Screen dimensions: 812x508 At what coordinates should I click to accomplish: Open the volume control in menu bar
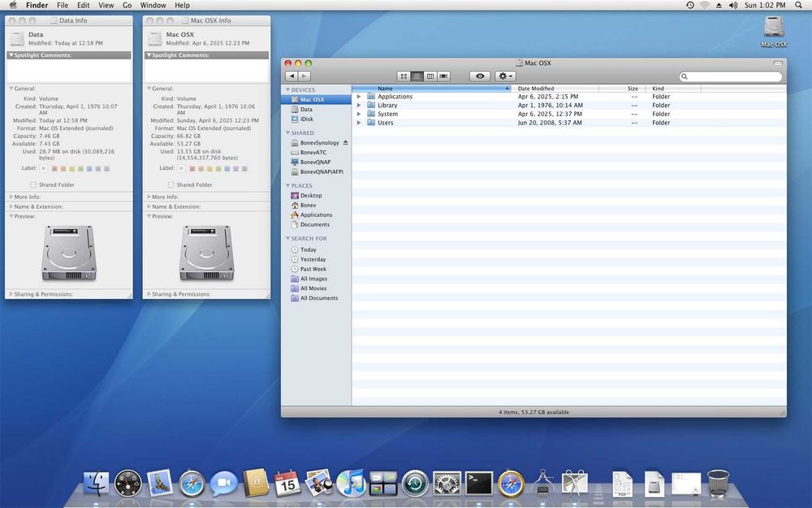[x=733, y=5]
